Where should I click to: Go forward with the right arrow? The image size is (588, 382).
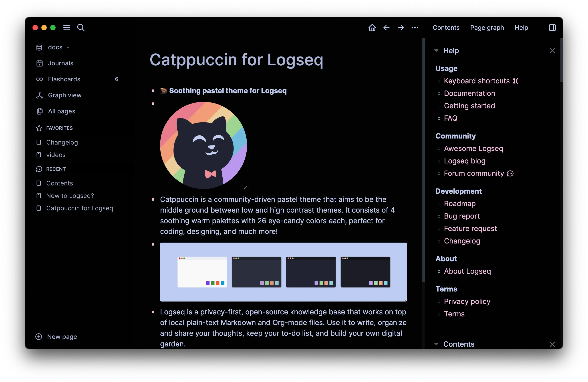pos(401,28)
